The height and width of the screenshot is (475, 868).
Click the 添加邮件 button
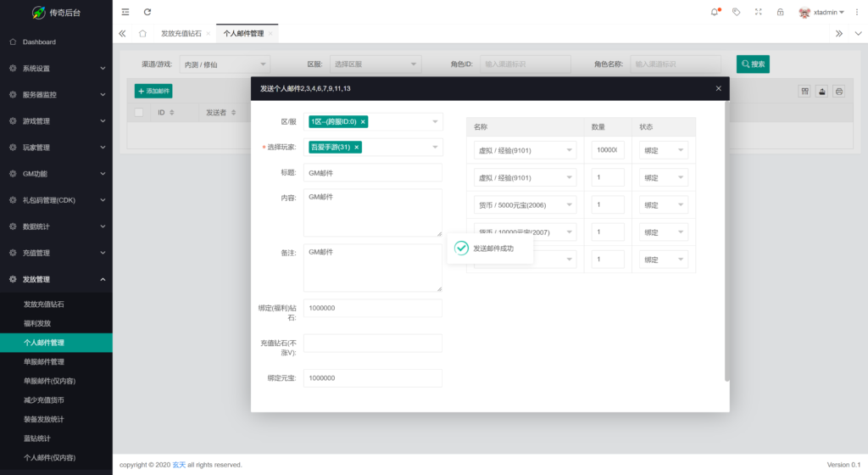[x=153, y=91]
